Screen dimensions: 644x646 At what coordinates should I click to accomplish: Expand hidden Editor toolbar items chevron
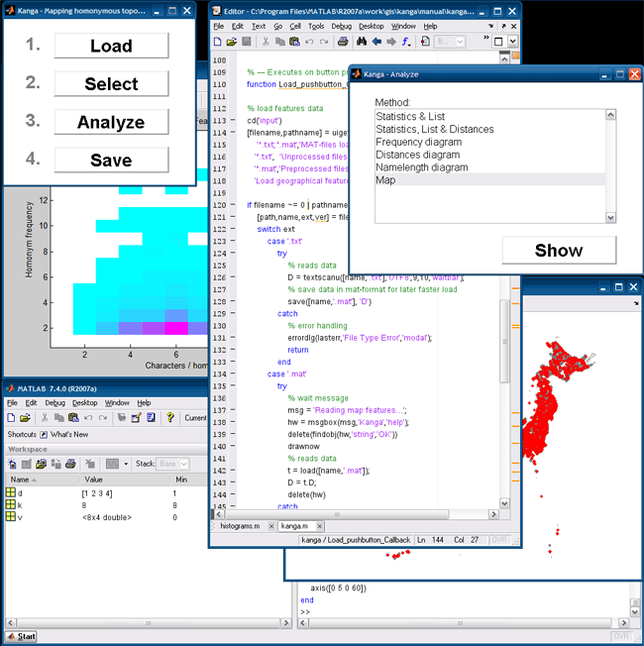click(x=486, y=38)
